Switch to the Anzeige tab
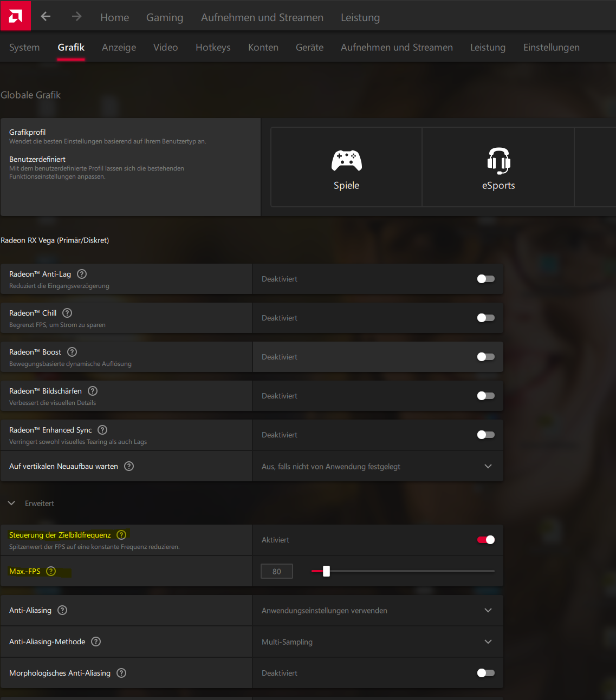This screenshot has width=616, height=700. coord(119,48)
